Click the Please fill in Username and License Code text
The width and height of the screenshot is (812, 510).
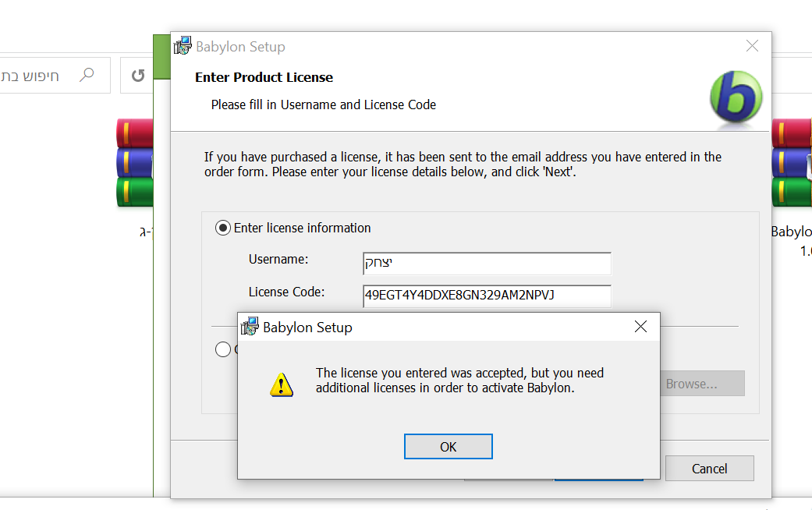click(x=324, y=104)
